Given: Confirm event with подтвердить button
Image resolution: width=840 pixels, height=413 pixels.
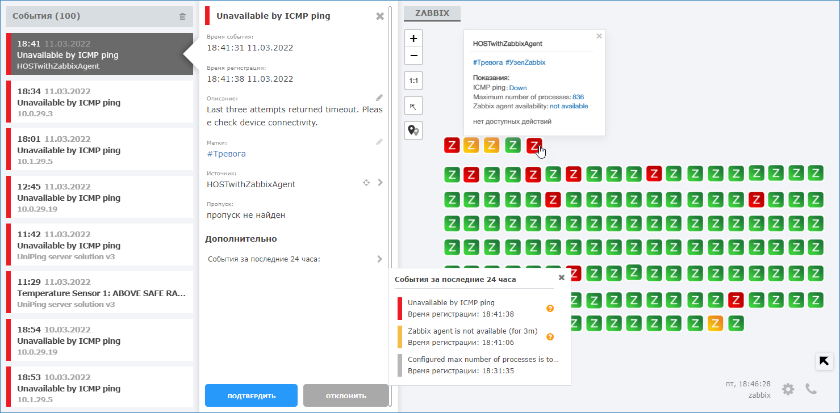Looking at the screenshot, I should (x=251, y=396).
